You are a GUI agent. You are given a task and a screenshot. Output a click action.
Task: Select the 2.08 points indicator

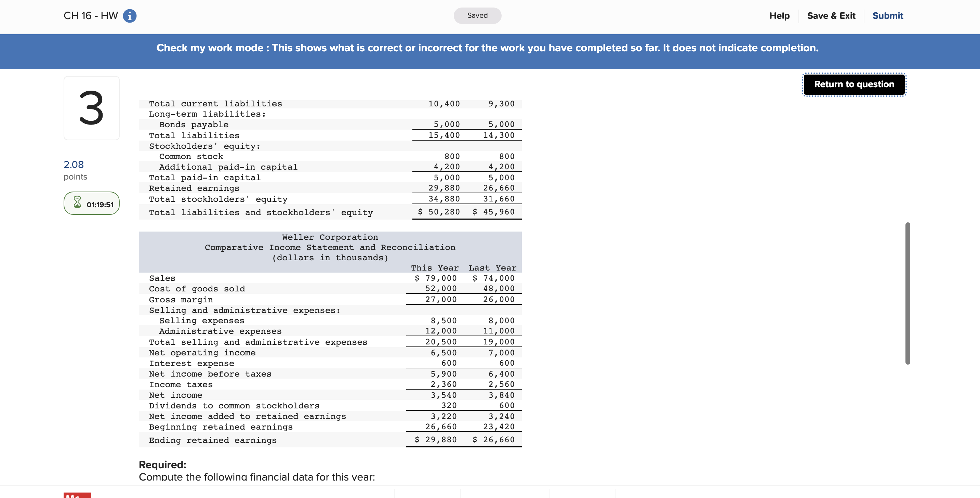(75, 170)
